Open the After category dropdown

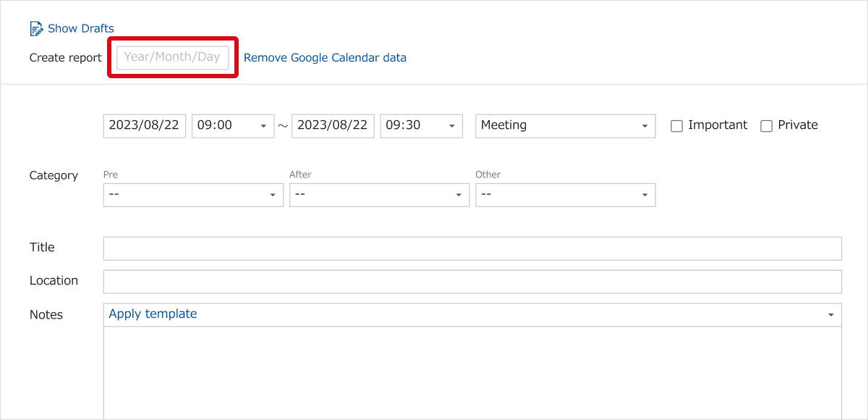[x=379, y=195]
